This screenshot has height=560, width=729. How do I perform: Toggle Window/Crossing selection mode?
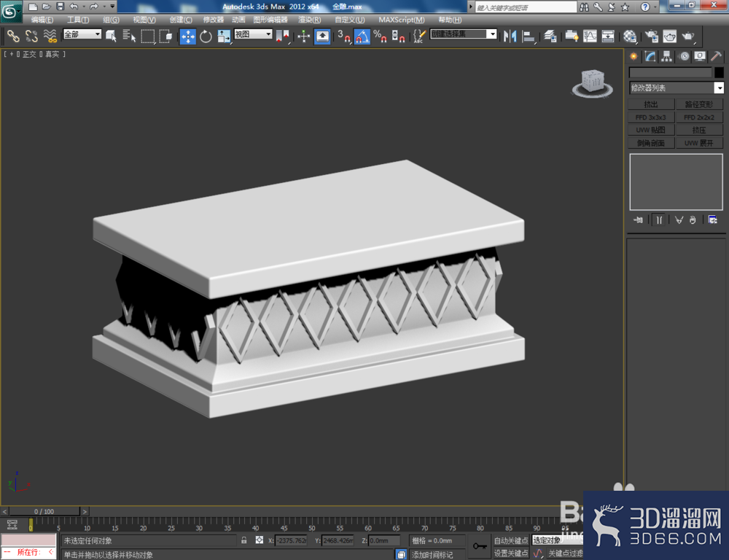coord(166,36)
